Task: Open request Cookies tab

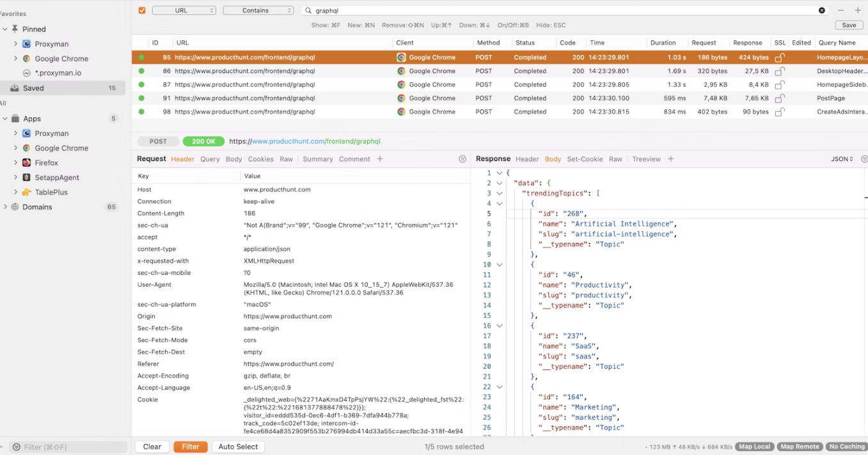Action: [260, 159]
